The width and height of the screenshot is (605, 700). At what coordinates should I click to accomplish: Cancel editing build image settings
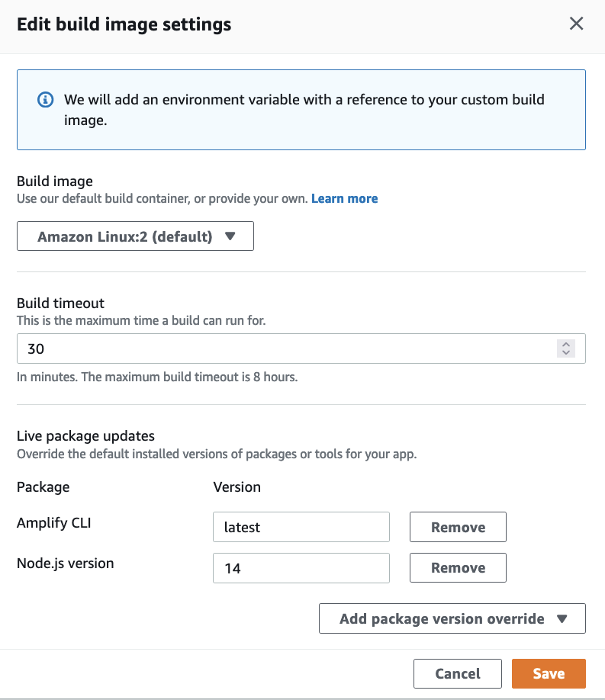click(457, 673)
